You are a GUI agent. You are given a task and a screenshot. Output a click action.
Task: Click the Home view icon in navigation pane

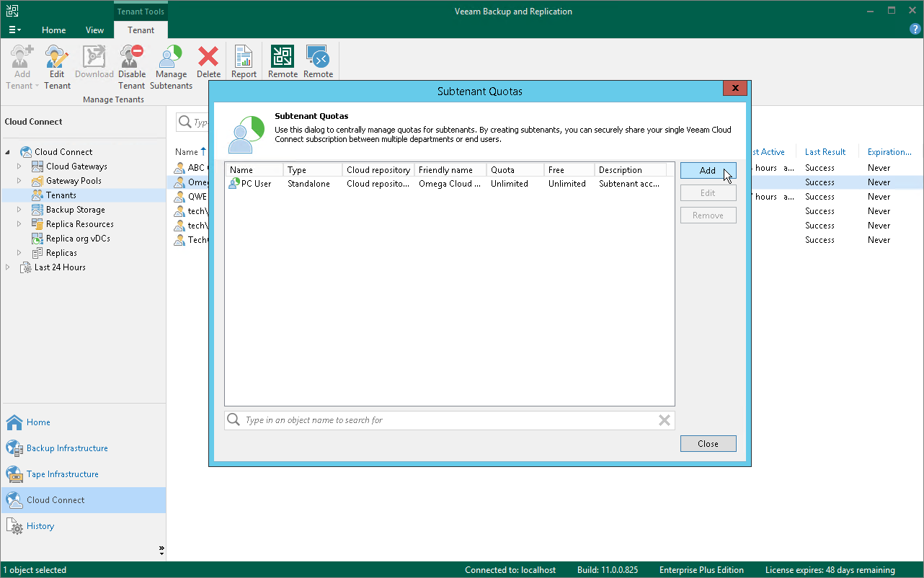(14, 422)
